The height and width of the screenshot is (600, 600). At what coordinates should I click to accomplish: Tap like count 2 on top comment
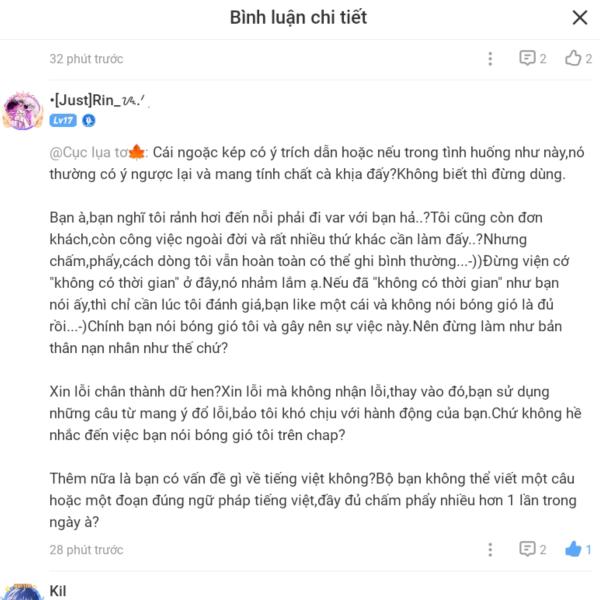click(588, 59)
